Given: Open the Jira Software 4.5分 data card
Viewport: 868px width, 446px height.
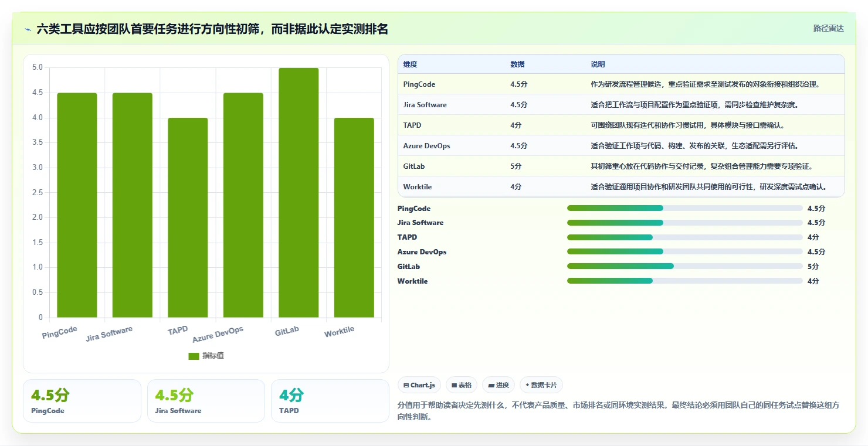Looking at the screenshot, I should click(206, 401).
